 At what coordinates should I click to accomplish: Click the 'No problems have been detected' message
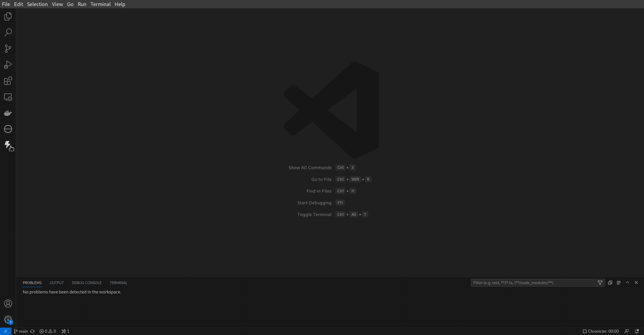72,292
